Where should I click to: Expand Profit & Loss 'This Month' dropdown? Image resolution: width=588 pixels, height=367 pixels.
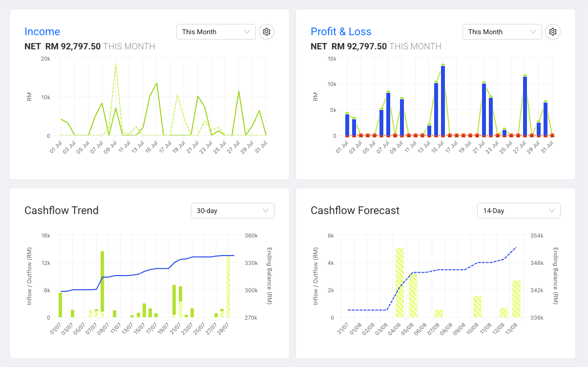[502, 32]
